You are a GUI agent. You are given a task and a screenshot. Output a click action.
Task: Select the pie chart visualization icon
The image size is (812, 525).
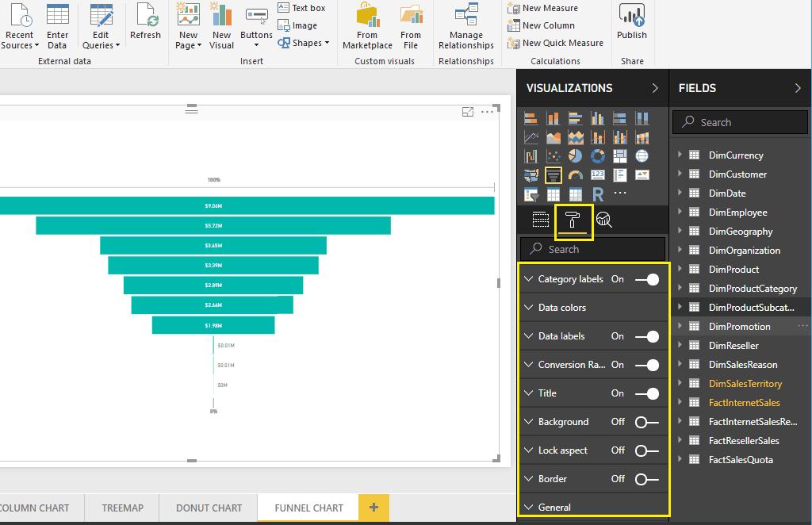576,156
